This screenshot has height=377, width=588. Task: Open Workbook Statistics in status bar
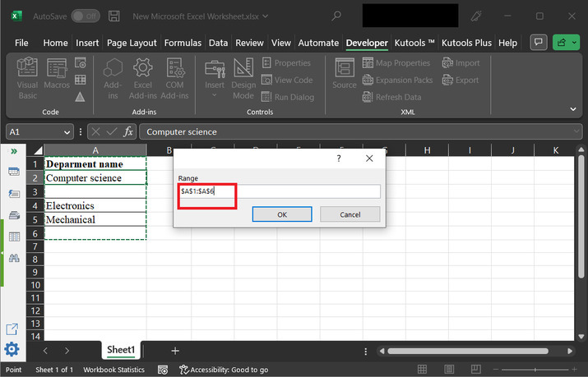coord(113,370)
